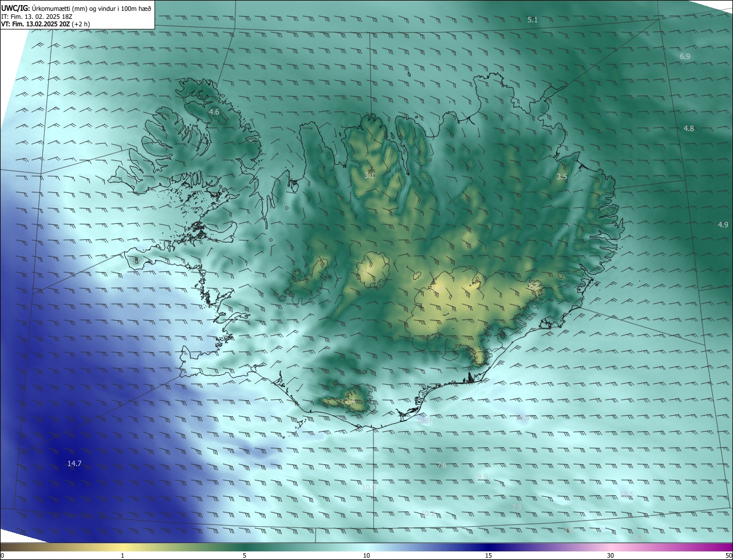The height and width of the screenshot is (560, 733).
Task: Click the colour scale label '30'
Action: pyautogui.click(x=610, y=555)
